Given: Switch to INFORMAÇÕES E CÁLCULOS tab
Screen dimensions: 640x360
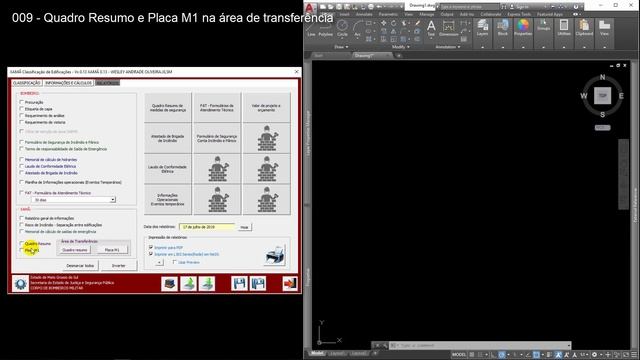Looking at the screenshot, I should click(68, 83).
